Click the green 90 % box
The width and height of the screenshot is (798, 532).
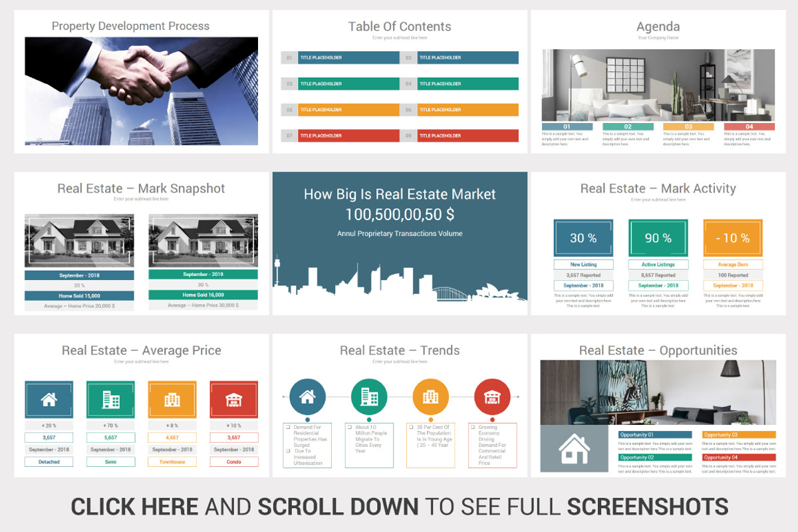point(658,237)
